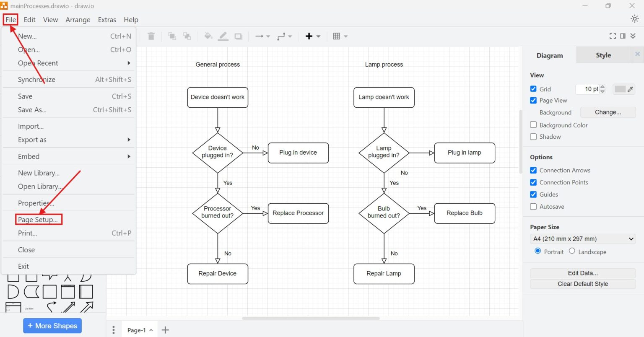Screen dimensions: 644x337
Task: Enable the Autosave checkbox
Action: coord(533,206)
